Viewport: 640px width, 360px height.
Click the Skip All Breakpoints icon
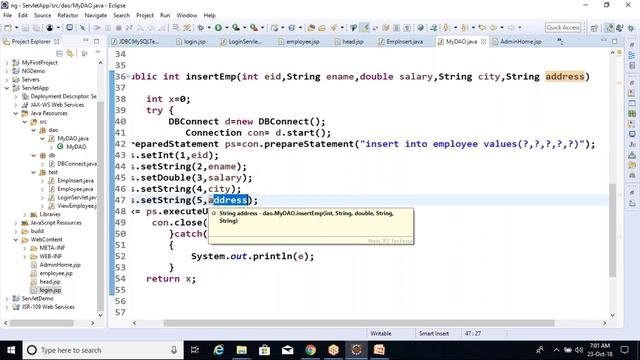pyautogui.click(x=82, y=28)
